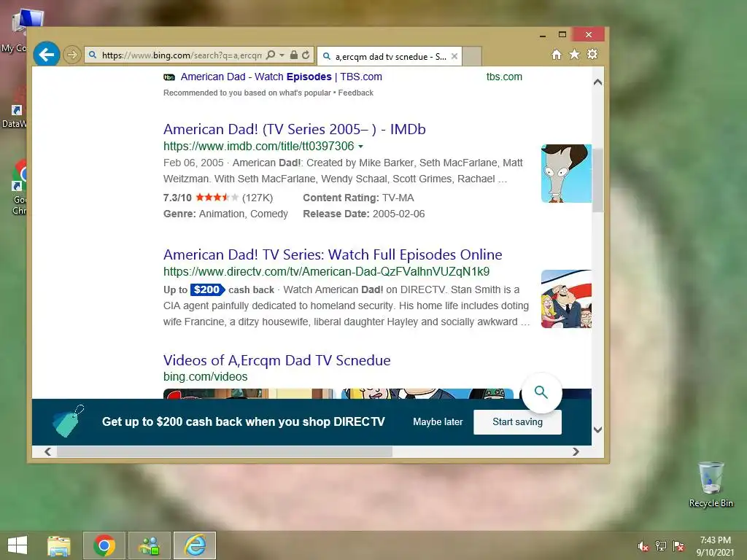Select the Recycle Bin desktop icon
747x560 pixels.
point(711,484)
